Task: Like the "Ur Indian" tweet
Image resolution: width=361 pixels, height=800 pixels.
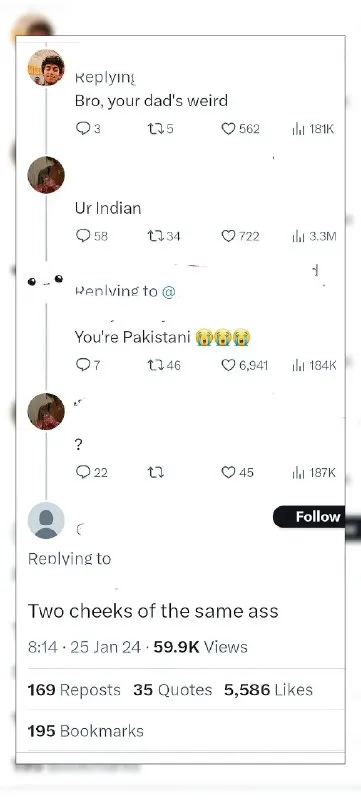Action: [x=228, y=236]
